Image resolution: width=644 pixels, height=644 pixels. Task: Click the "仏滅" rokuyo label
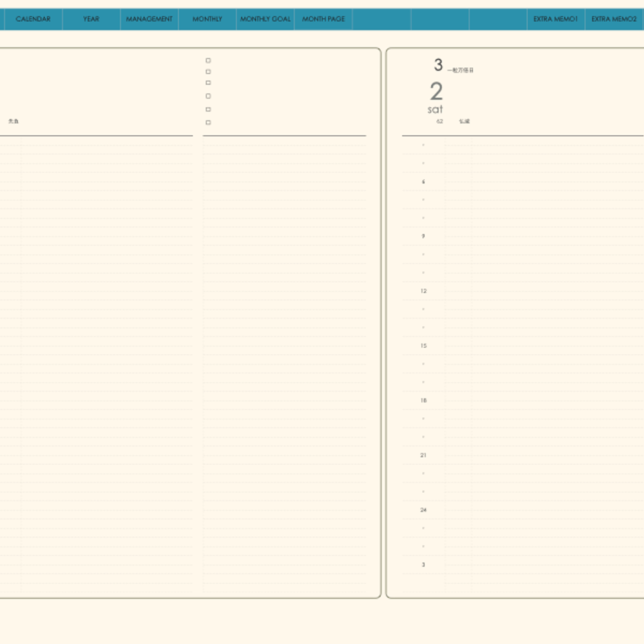(464, 121)
